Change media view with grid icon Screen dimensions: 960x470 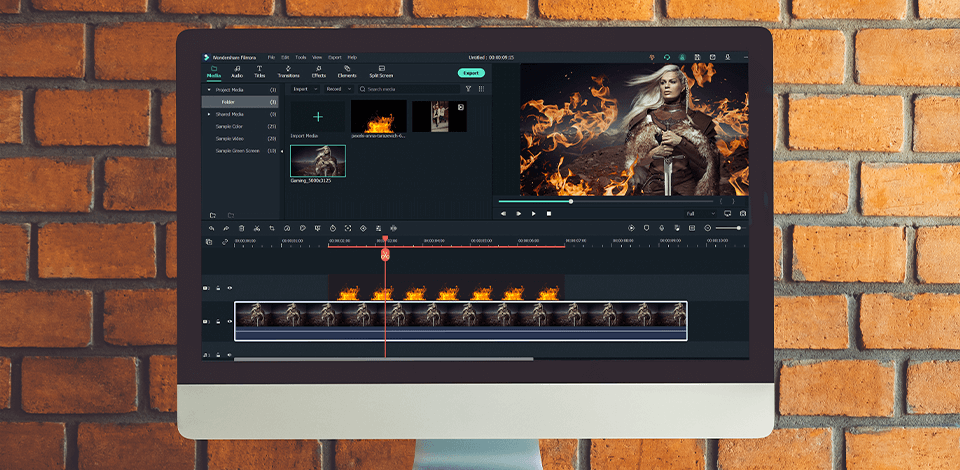tap(481, 89)
